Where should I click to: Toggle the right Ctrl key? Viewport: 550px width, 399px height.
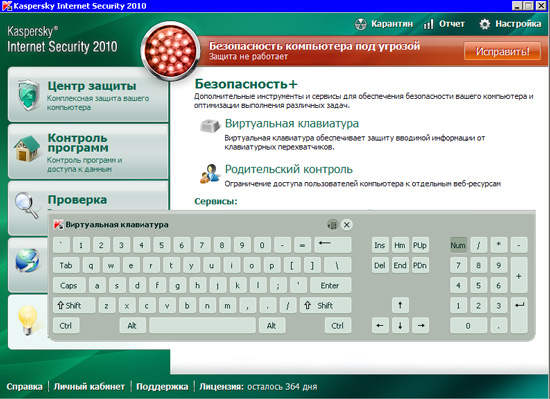pos(338,326)
